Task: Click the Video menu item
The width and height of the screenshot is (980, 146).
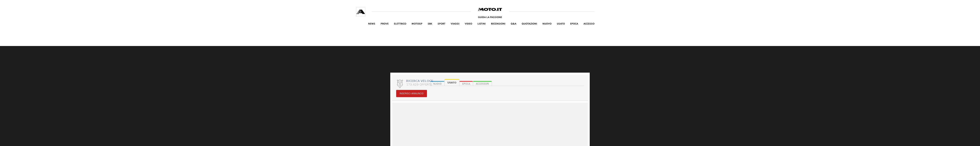Action: 468,24
